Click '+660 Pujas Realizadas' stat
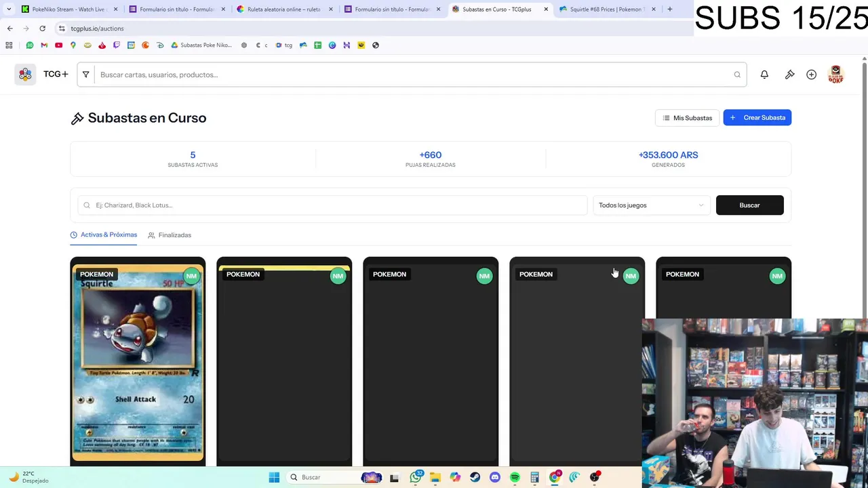This screenshot has height=488, width=868. tap(431, 159)
